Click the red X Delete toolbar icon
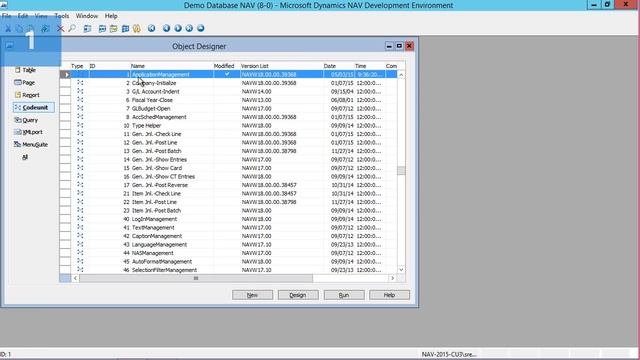640x360 pixels. pos(60,29)
